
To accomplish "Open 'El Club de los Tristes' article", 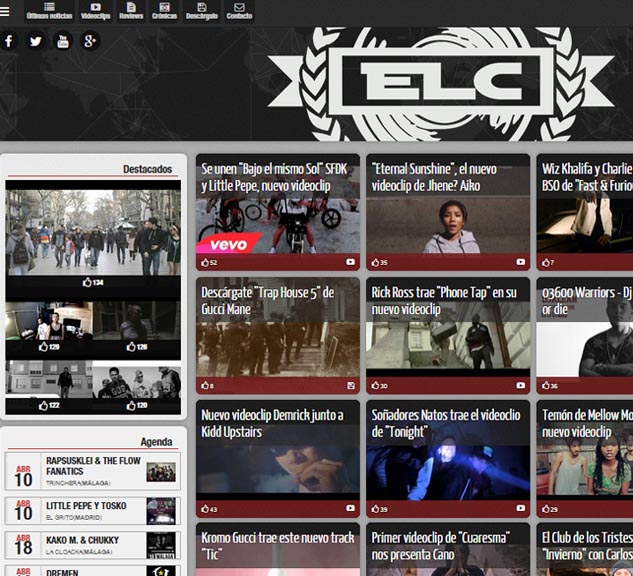I will point(587,546).
